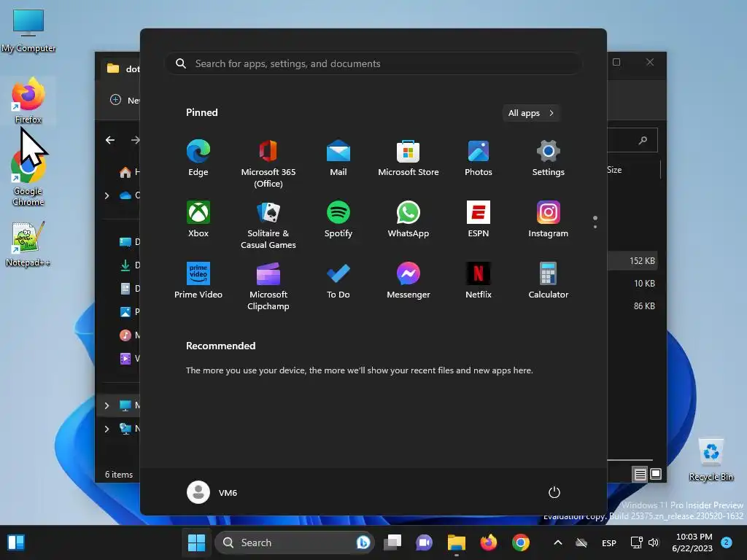Screen dimensions: 747x560
Task: Open Task View on the taskbar
Action: [392, 542]
